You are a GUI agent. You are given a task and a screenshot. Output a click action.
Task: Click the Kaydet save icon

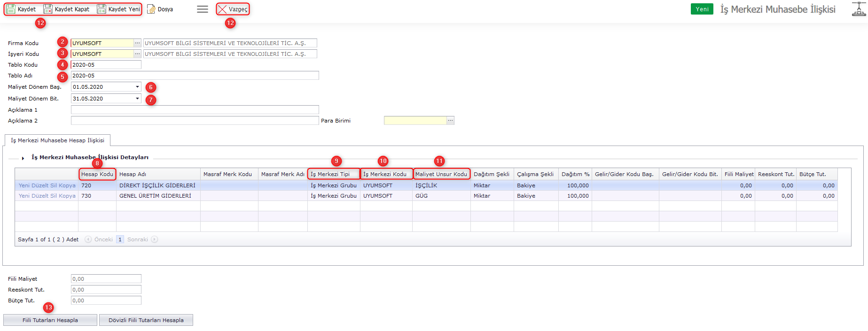[x=11, y=9]
